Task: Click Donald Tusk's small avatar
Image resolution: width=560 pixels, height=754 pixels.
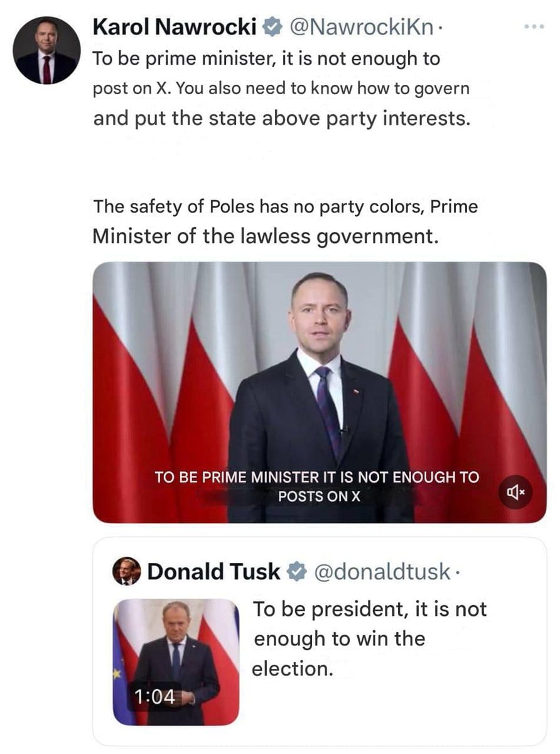Action: click(127, 572)
